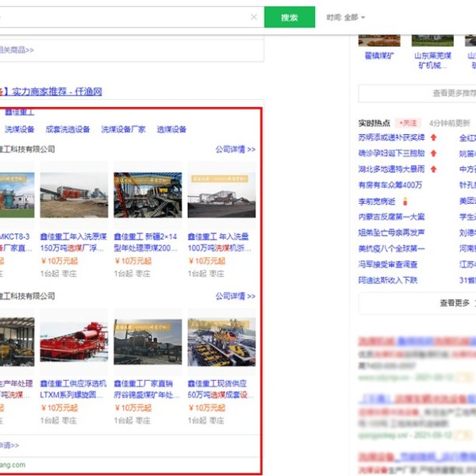Open hot topic 冯军接受审查调查

[x=388, y=264]
